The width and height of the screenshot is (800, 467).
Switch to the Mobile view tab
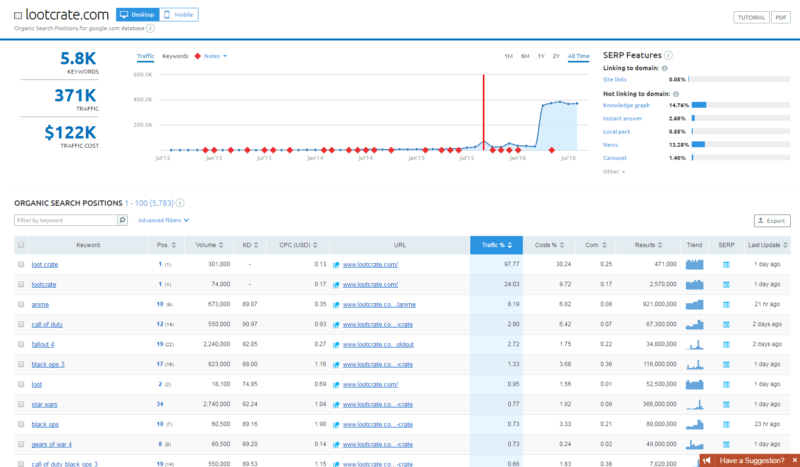(x=179, y=15)
